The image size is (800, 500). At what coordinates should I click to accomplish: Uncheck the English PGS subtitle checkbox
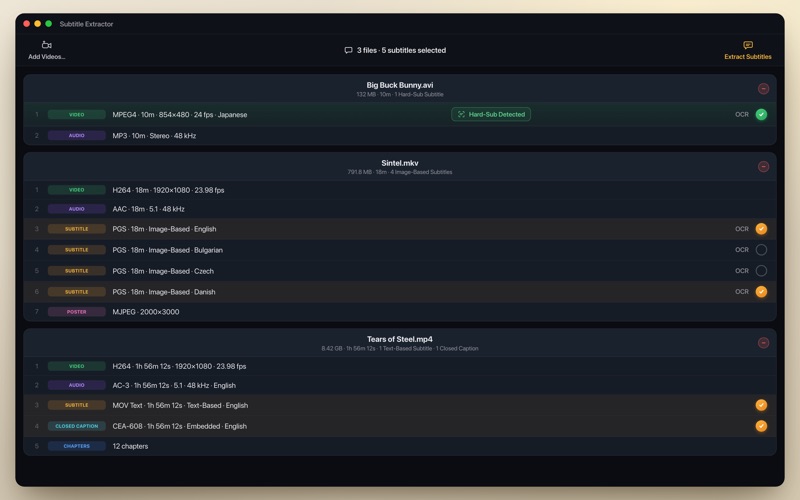click(x=761, y=229)
